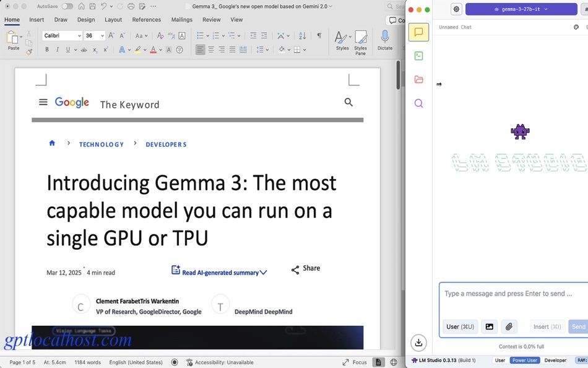Increase paragraph indent
This screenshot has width=588, height=368.
(x=264, y=36)
